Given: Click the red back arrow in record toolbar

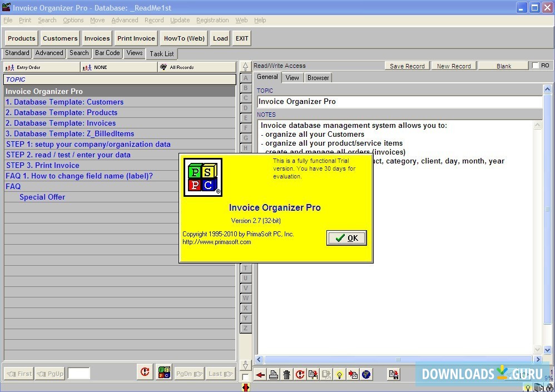Looking at the screenshot, I should tap(260, 375).
